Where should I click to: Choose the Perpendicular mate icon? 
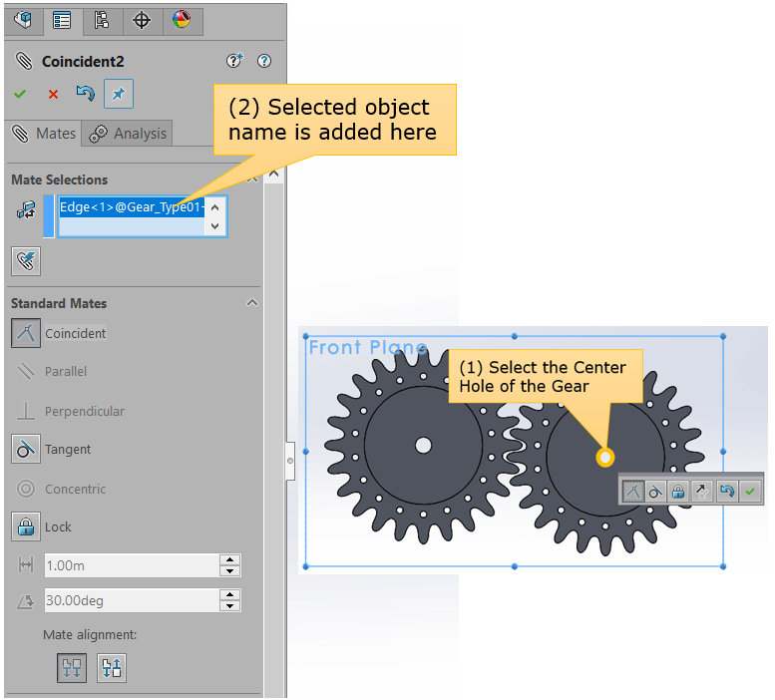(26, 411)
